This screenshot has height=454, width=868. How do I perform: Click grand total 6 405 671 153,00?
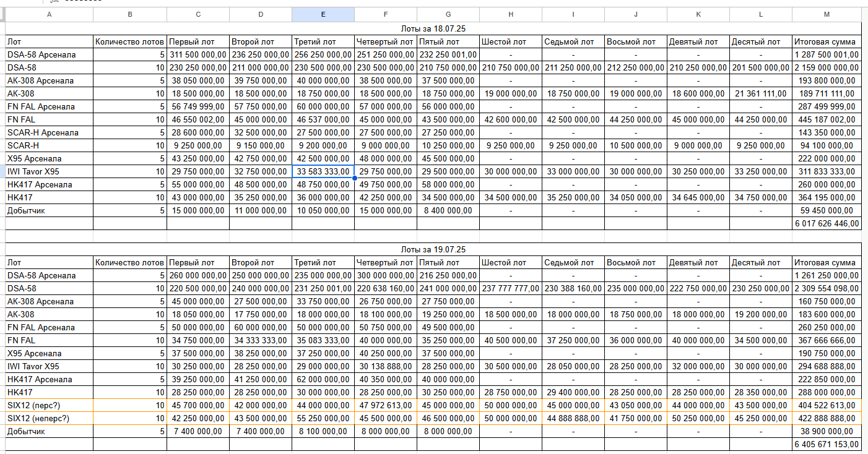(x=827, y=444)
